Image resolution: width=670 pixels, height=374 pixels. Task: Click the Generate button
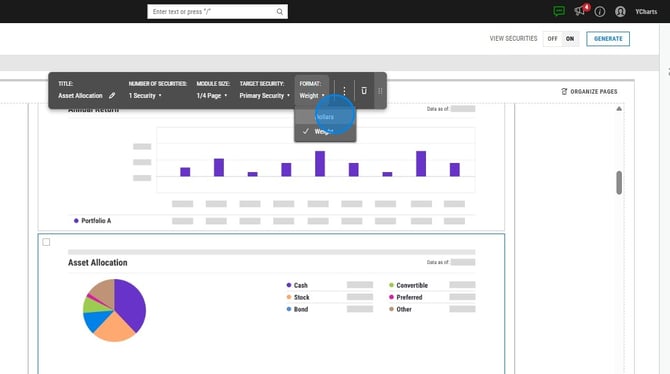pos(608,38)
